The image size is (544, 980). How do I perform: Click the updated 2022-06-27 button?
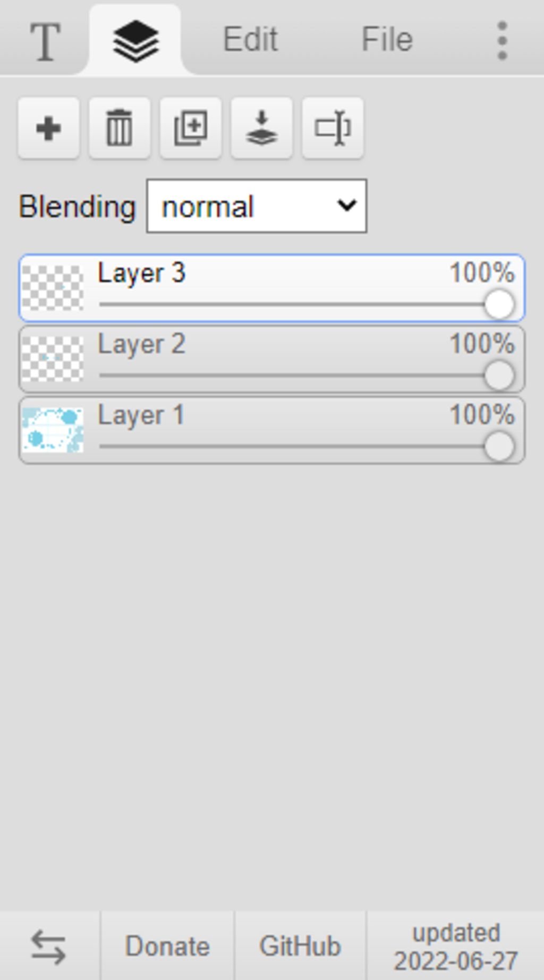(456, 947)
